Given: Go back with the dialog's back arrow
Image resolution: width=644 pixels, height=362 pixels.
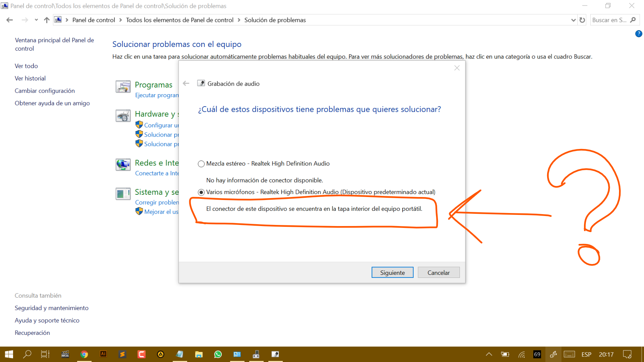Looking at the screenshot, I should click(x=186, y=83).
